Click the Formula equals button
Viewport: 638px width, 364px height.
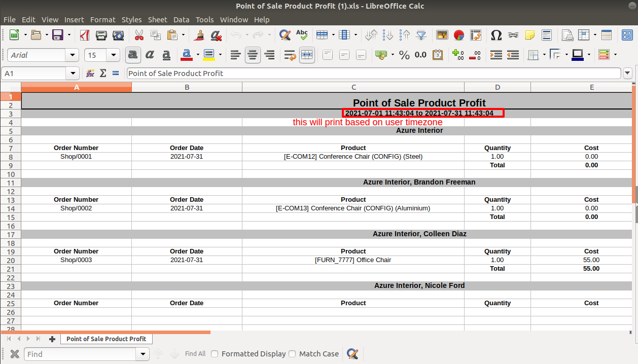(x=116, y=73)
